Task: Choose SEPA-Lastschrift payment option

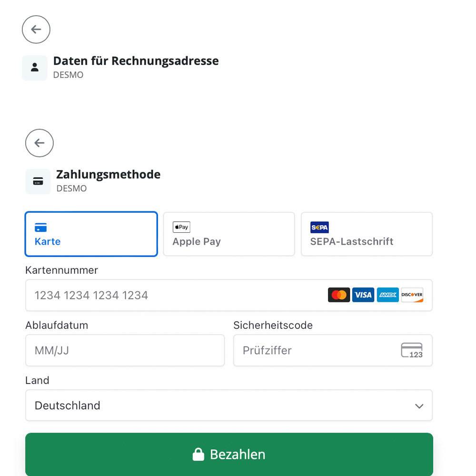Action: 367,234
